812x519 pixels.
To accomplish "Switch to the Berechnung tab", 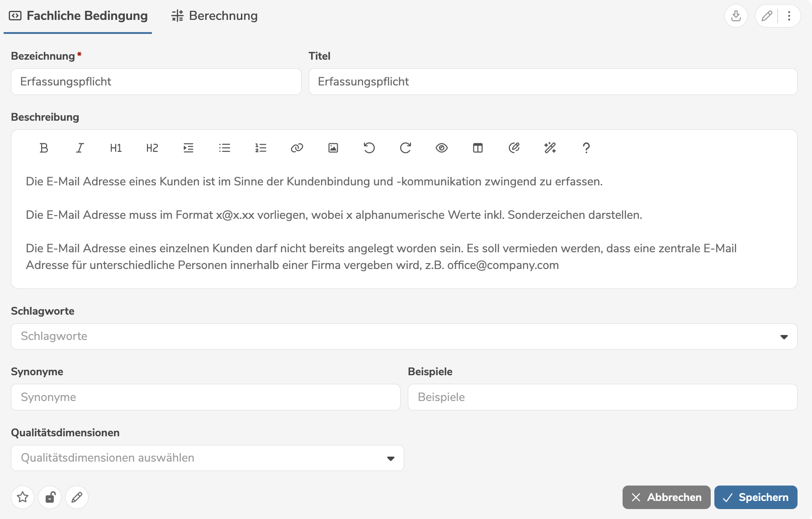I will click(214, 15).
